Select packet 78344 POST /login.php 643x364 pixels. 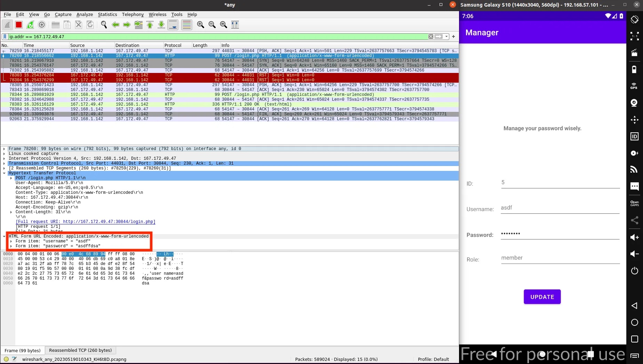(x=230, y=94)
